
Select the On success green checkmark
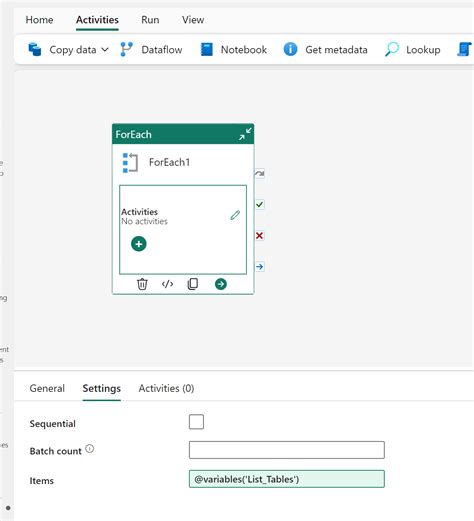coord(260,204)
